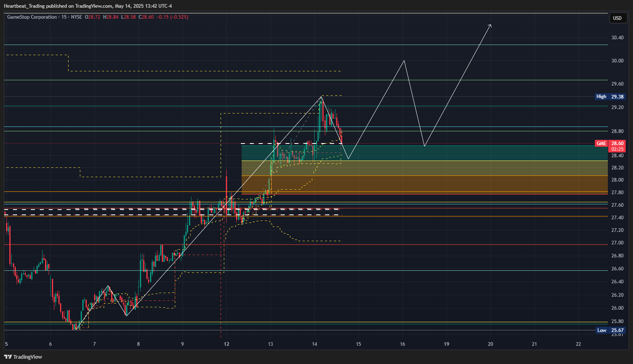Screen dimensions: 633x364
Task: Click the 26.80 price axis label
Action: (617, 256)
